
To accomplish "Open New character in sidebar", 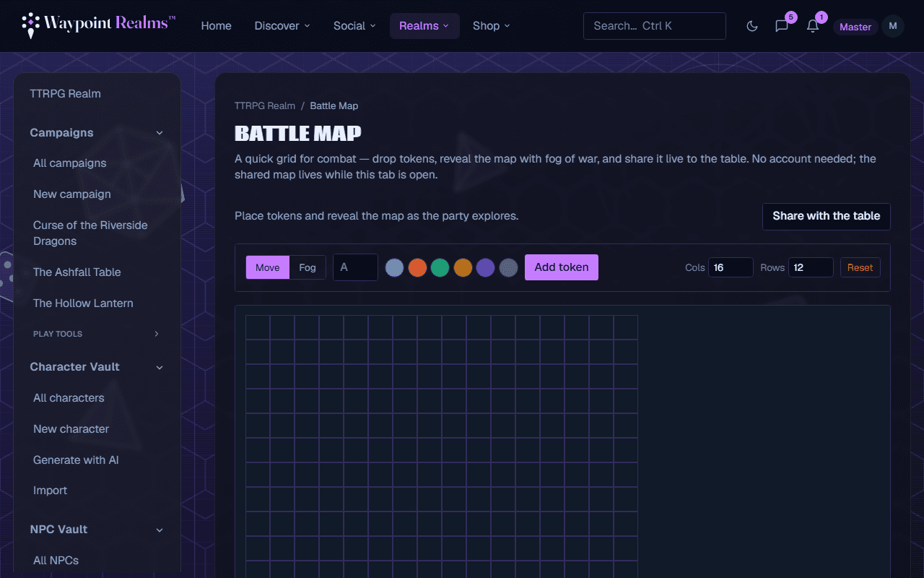I will 71,429.
